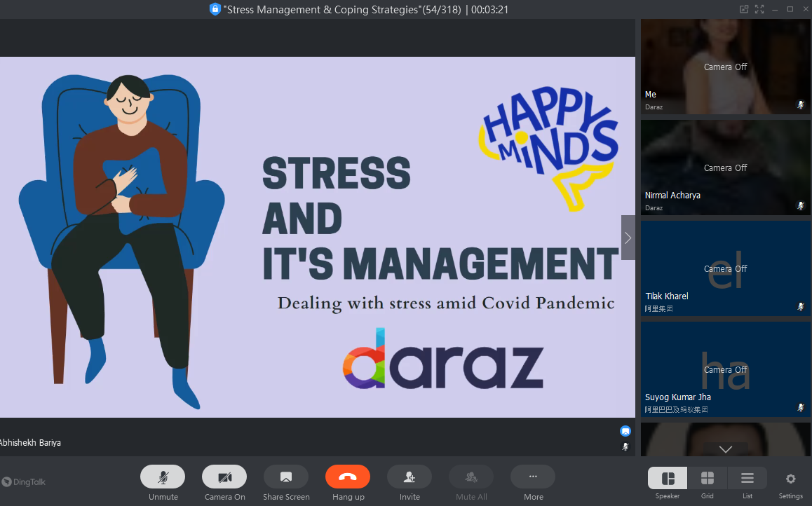The height and width of the screenshot is (506, 812).
Task: Click muted mic icon on Suyog Kumar Jha tile
Action: [801, 408]
